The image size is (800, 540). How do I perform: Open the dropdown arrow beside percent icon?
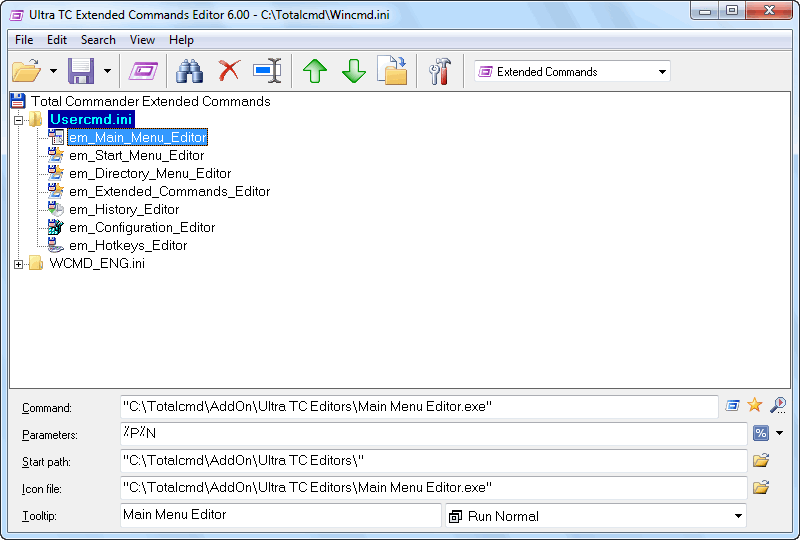(780, 433)
